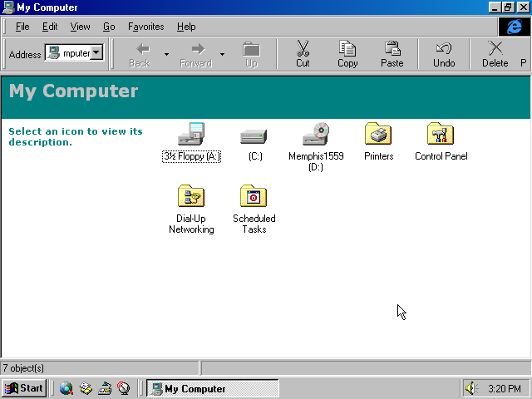Screen dimensions: 532x399
Task: Open the Help menu
Action: tap(186, 27)
